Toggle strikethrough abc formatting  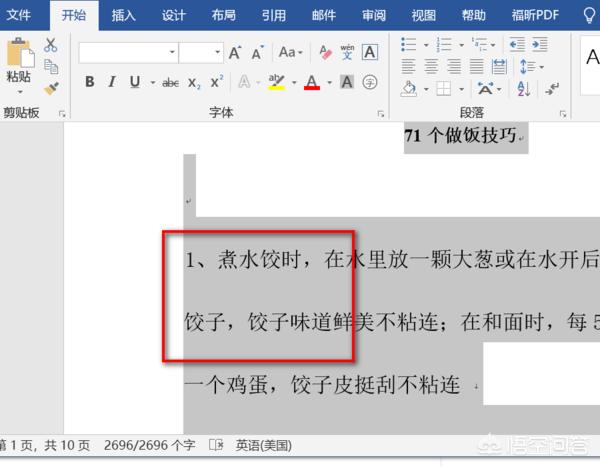[x=170, y=82]
